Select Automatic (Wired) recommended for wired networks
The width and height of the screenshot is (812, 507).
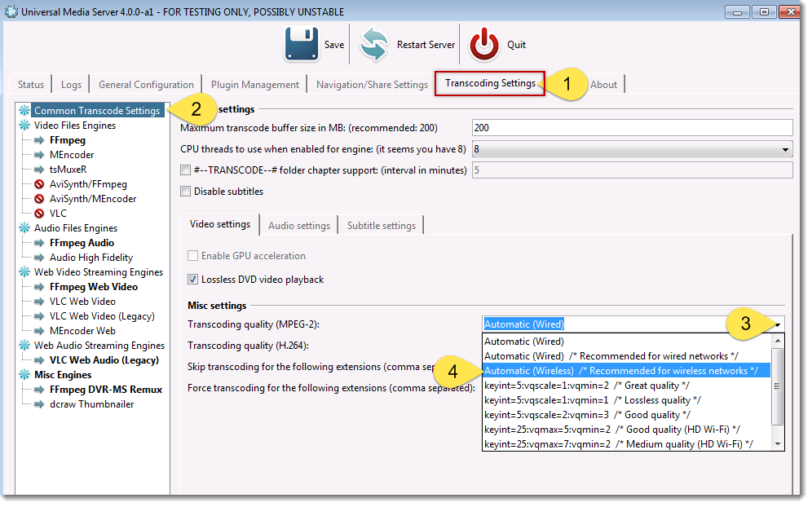626,355
